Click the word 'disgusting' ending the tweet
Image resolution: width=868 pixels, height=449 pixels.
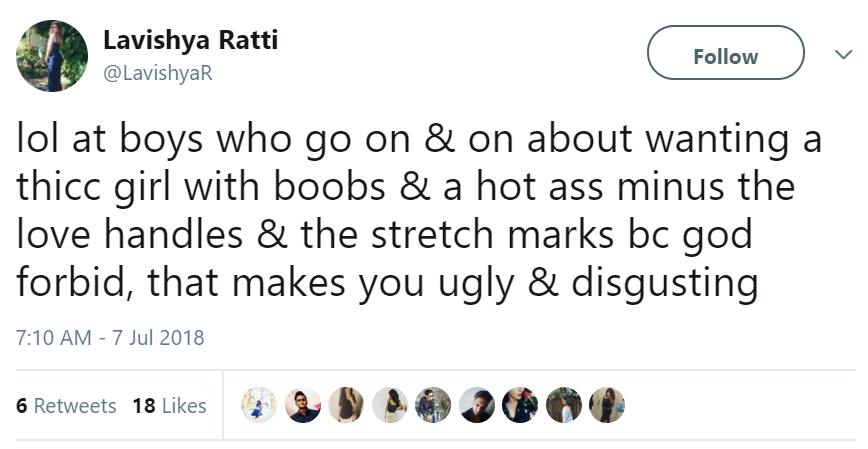click(x=664, y=283)
